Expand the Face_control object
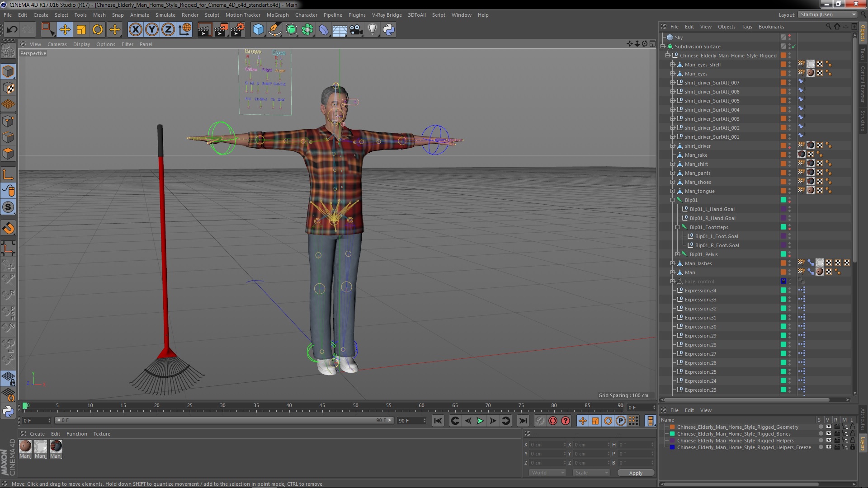 click(x=672, y=282)
